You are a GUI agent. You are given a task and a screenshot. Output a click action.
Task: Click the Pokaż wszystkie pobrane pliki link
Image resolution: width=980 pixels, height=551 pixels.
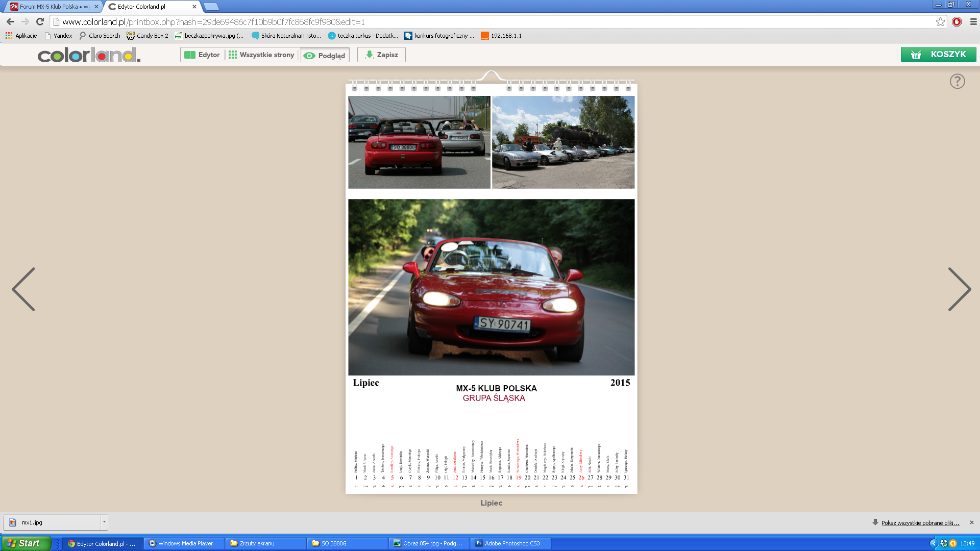point(920,523)
